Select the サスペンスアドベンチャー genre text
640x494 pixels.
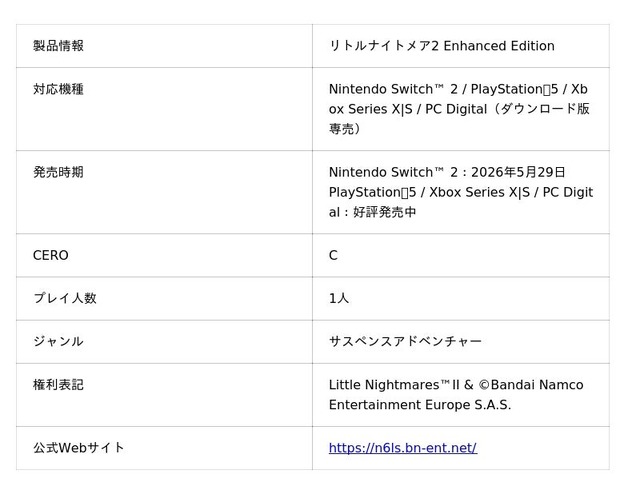405,341
